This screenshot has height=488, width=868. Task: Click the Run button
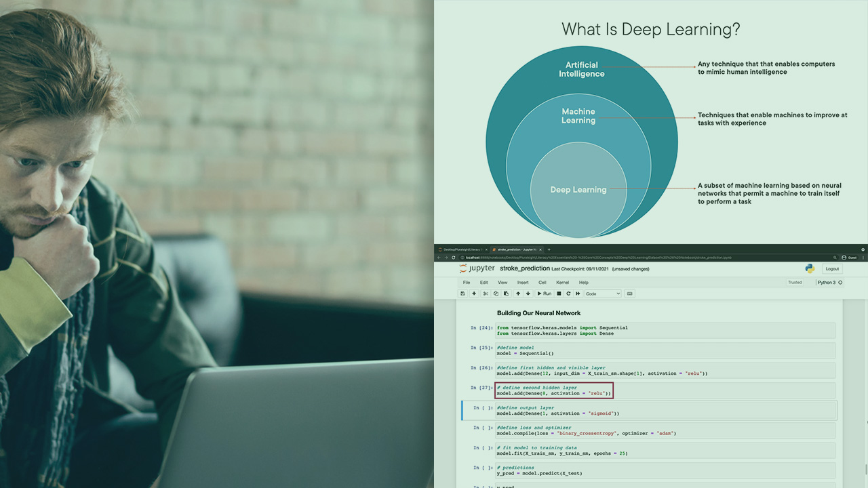pos(545,293)
